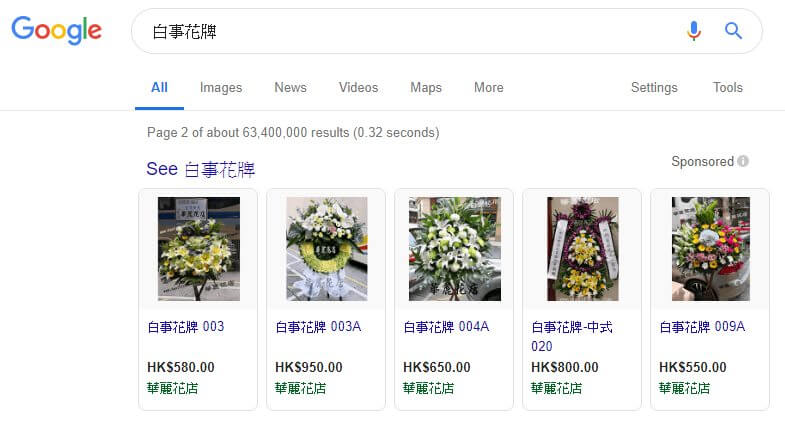
Task: Switch to the Images tab
Action: 221,88
